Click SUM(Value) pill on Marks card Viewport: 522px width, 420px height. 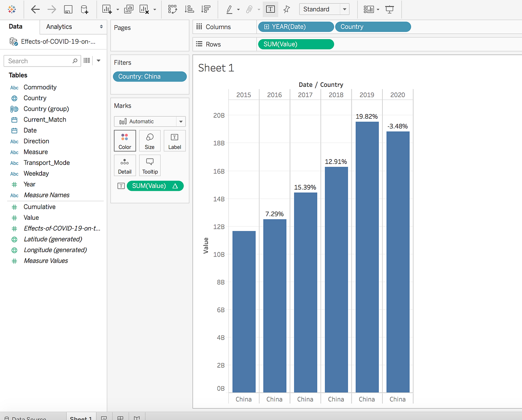[155, 186]
